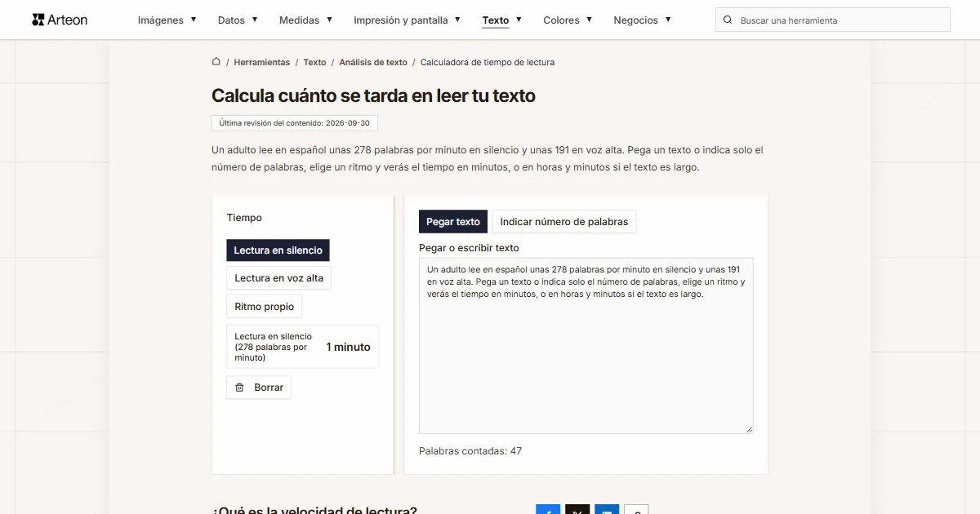Select Lectura en silencio pace
Screen dimensions: 980x514
tap(278, 250)
